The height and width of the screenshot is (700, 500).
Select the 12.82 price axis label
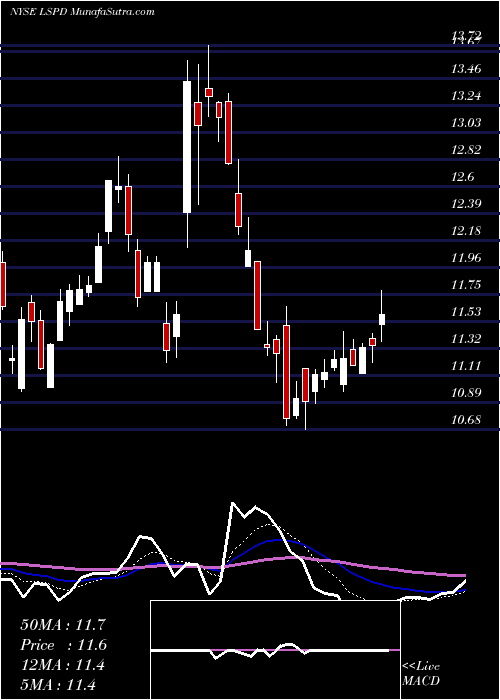pos(467,150)
